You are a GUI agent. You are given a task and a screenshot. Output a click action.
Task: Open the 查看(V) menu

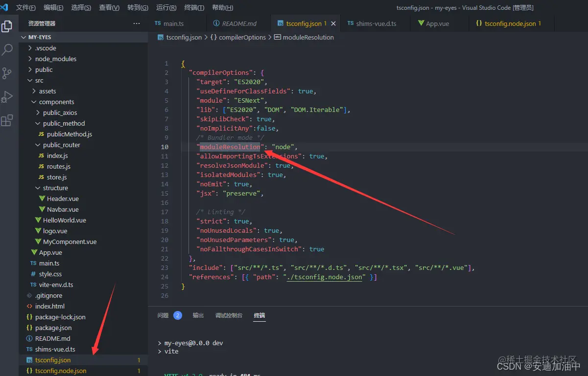coord(109,8)
